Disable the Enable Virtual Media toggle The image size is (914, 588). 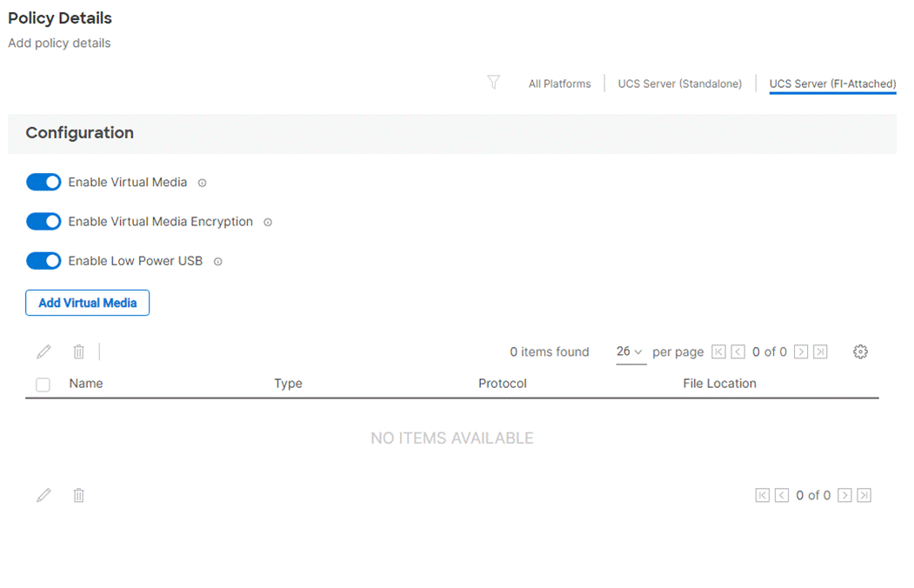(43, 182)
